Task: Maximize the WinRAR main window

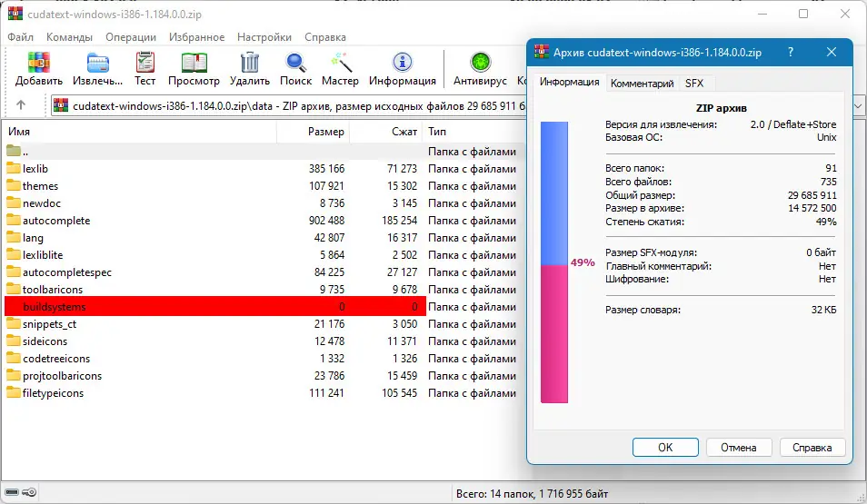Action: 803,14
